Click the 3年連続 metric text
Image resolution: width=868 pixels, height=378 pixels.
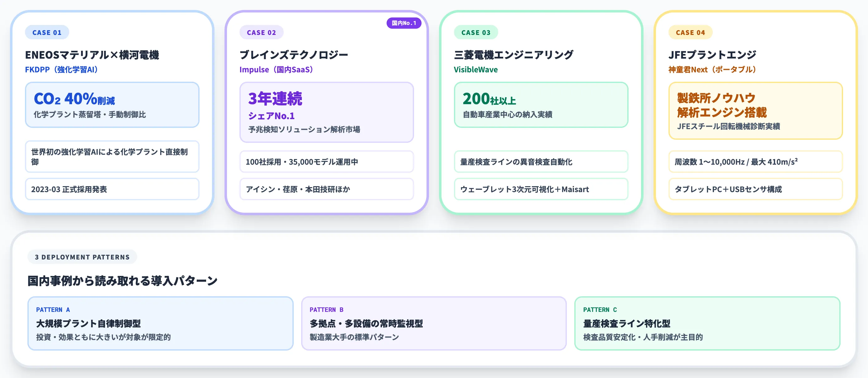coord(275,99)
